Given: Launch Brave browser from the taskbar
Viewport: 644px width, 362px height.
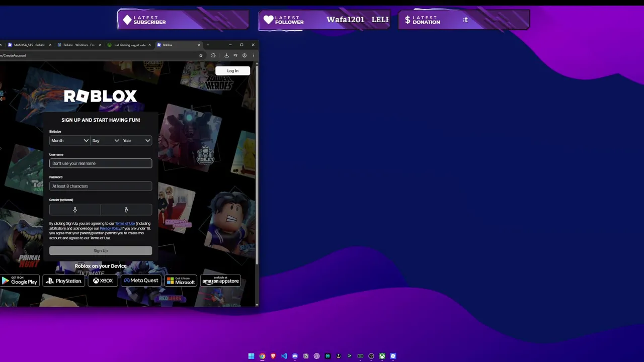Looking at the screenshot, I should (273, 356).
